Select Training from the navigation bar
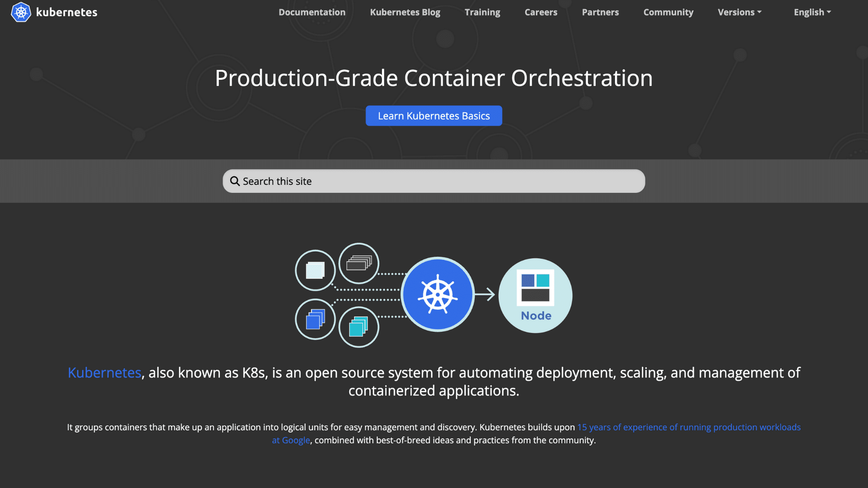Image resolution: width=868 pixels, height=488 pixels. pos(482,12)
